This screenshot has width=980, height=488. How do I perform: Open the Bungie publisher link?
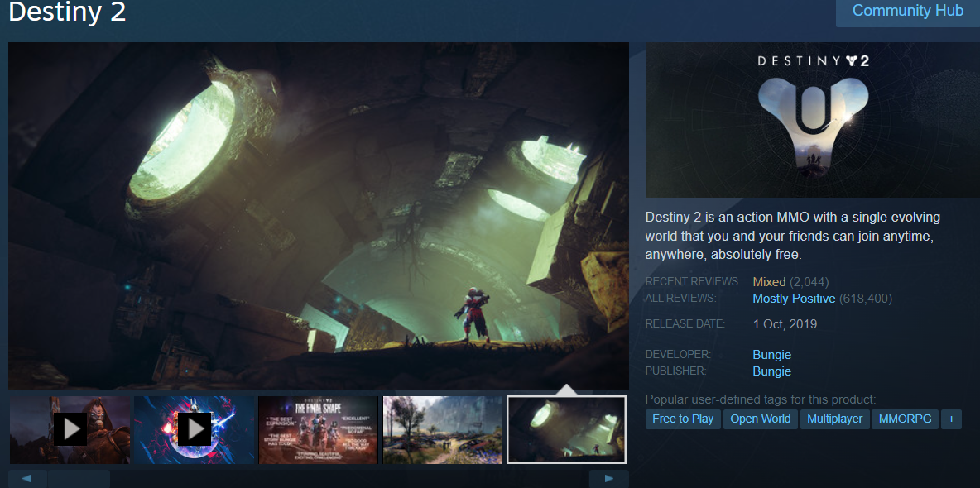(772, 371)
